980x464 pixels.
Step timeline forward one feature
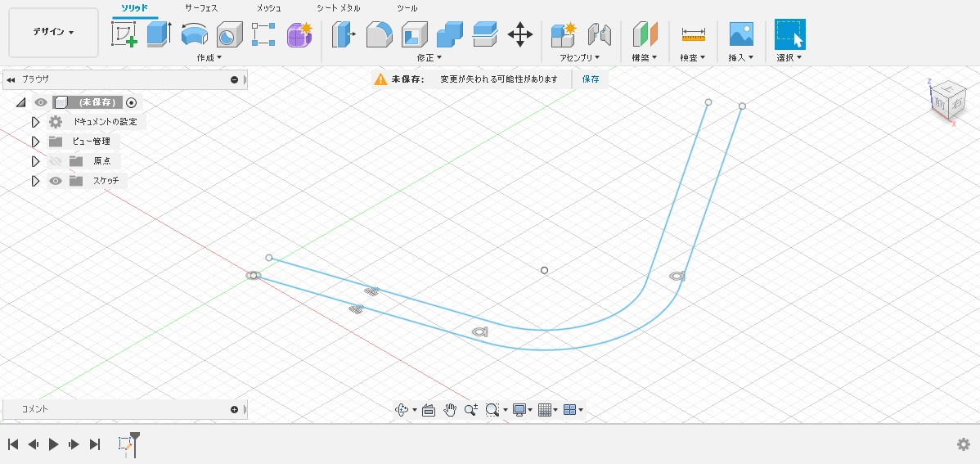coord(74,444)
